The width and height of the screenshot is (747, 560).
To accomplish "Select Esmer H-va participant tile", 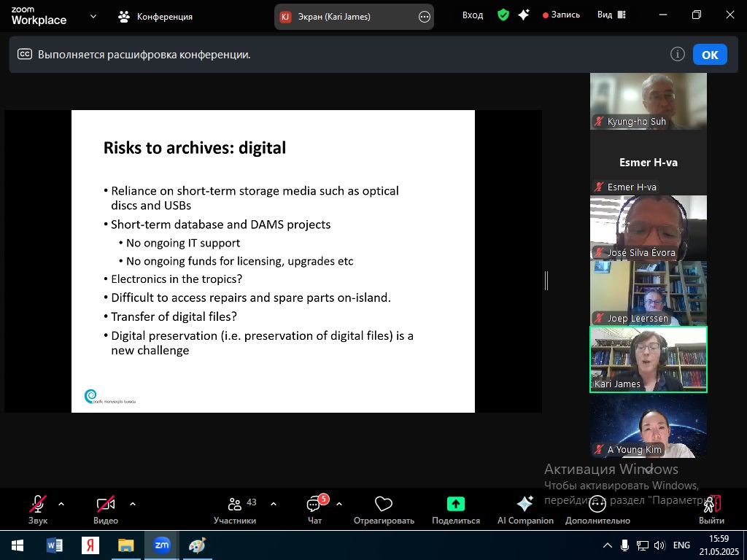I will 649,163.
